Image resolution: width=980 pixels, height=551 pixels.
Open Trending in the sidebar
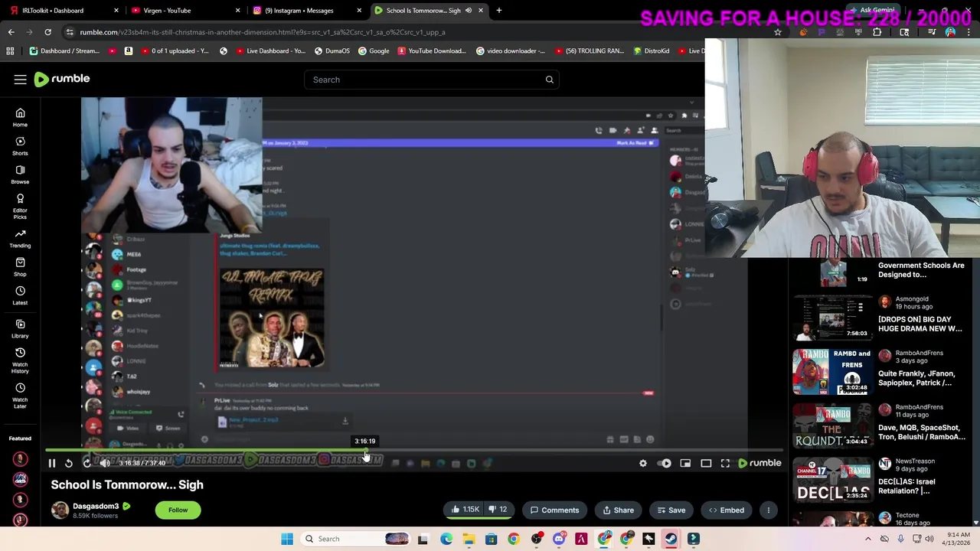point(20,239)
